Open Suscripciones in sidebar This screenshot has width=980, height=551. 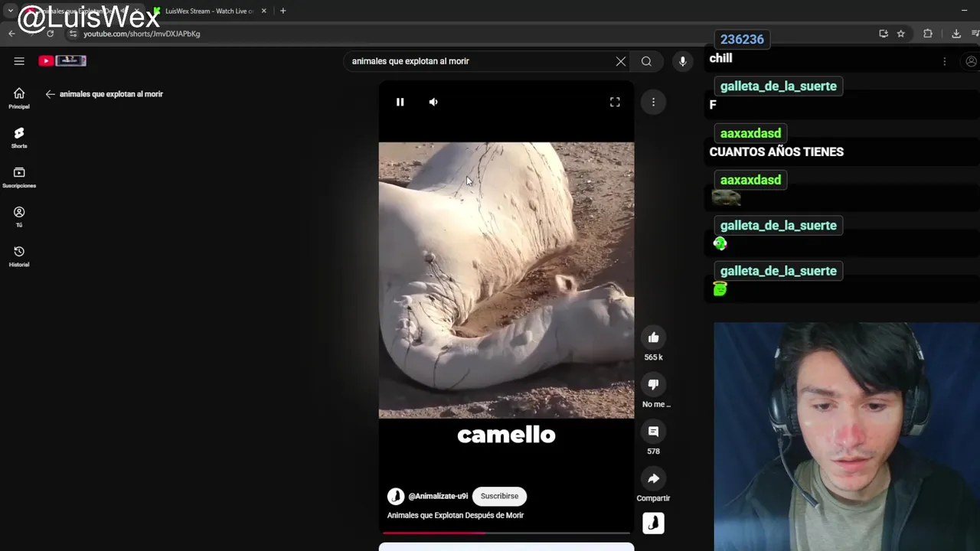pyautogui.click(x=19, y=178)
